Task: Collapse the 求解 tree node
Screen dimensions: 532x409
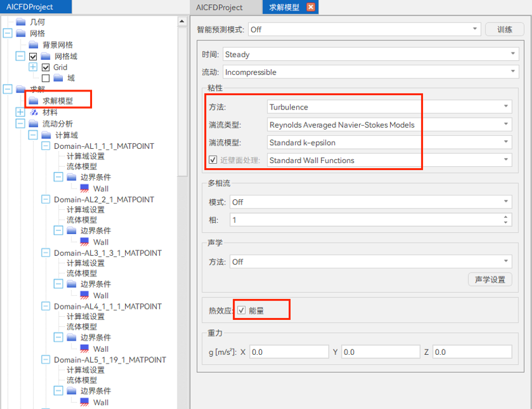Action: click(7, 89)
